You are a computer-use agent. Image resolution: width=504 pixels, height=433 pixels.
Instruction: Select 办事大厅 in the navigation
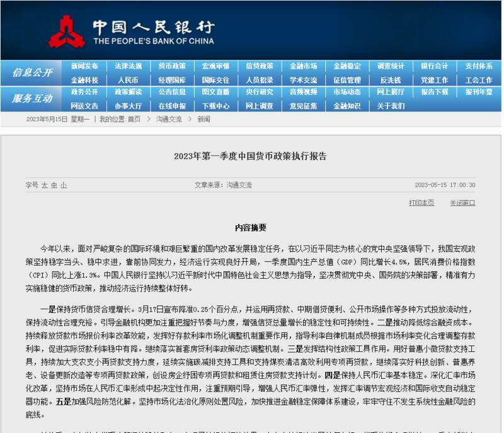(129, 106)
